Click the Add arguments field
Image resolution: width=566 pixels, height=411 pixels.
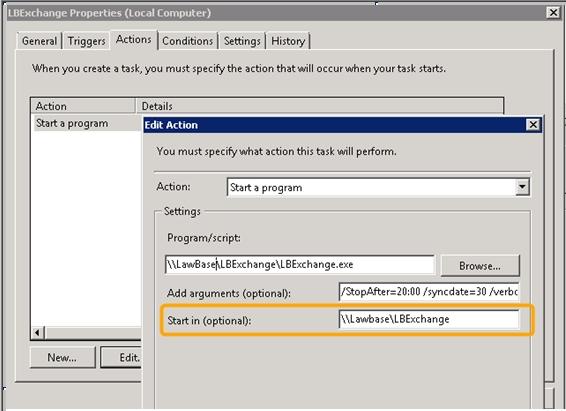click(429, 292)
